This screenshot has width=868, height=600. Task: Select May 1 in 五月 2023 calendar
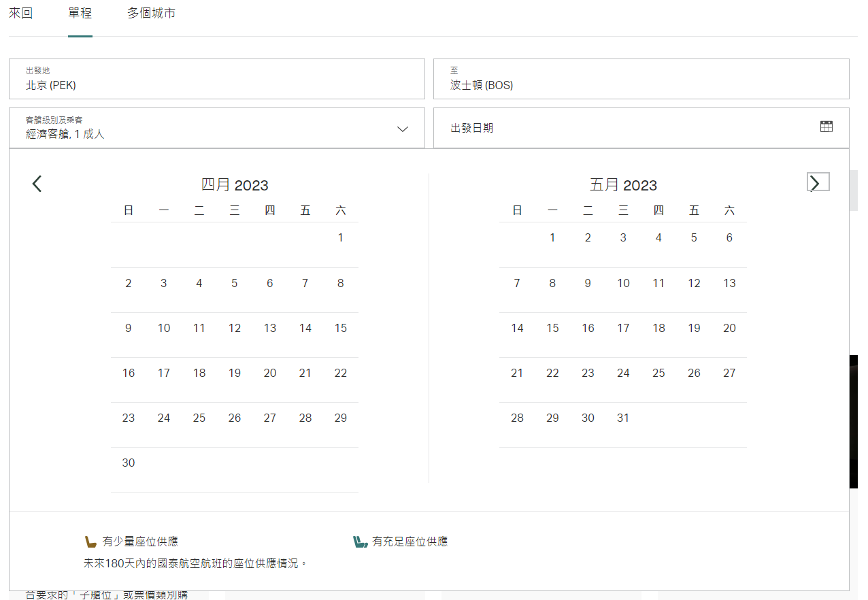click(x=552, y=238)
